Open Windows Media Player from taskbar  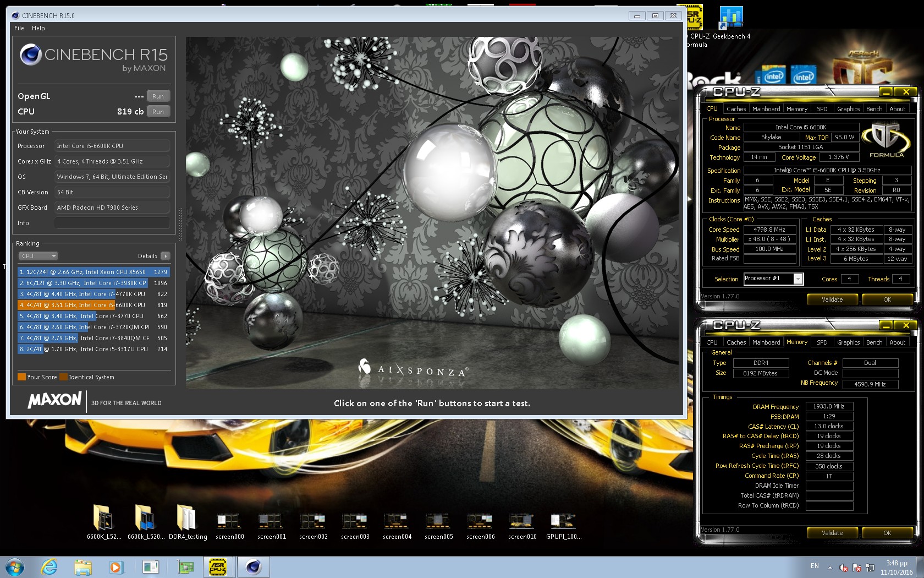tap(116, 567)
